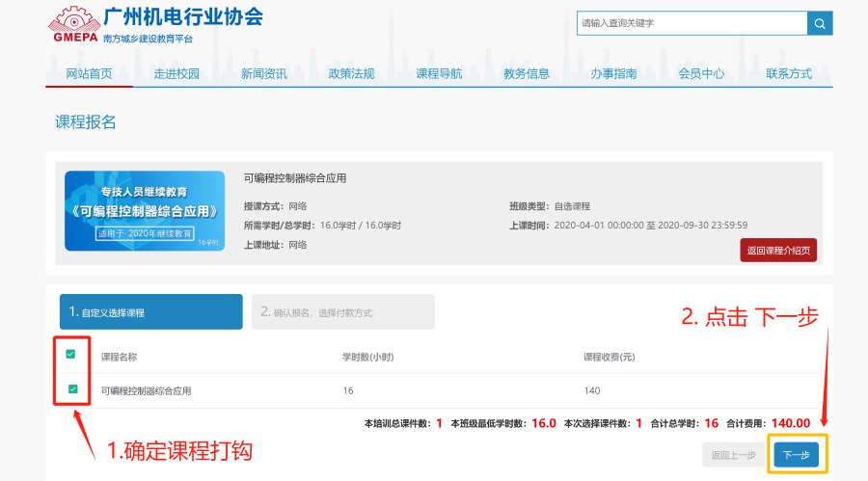Go to 新闻资讯 section
This screenshot has height=481, width=868.
point(263,74)
